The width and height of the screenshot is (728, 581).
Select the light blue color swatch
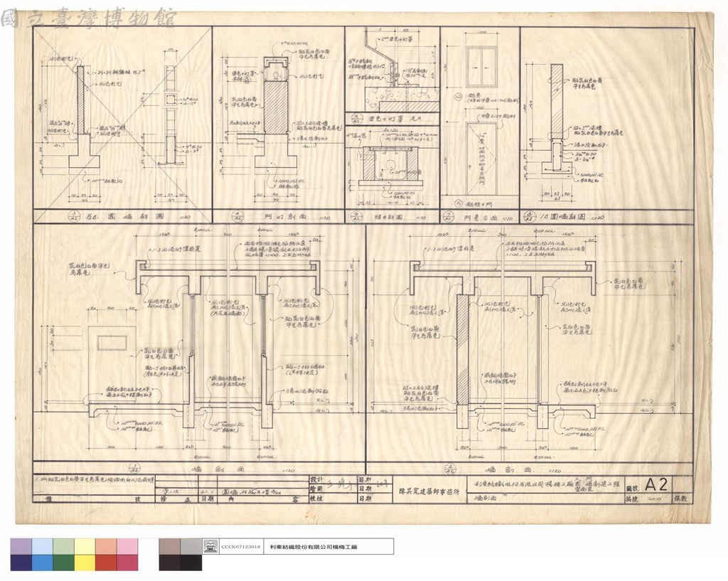tap(42, 547)
